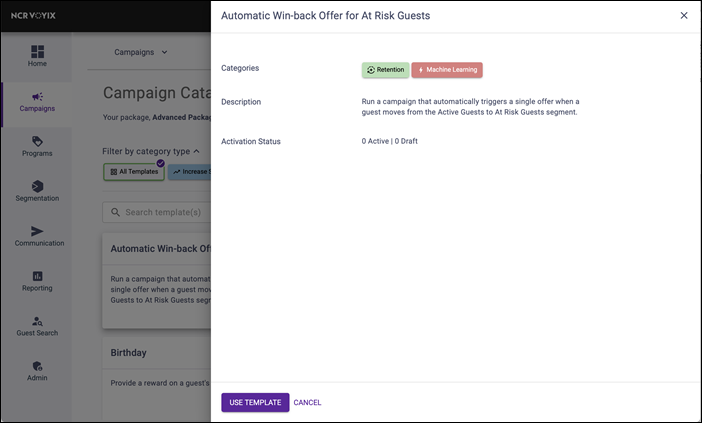Click the trend arrow icon in Increase chip
Viewport: 702px width, 423px height.
point(176,172)
